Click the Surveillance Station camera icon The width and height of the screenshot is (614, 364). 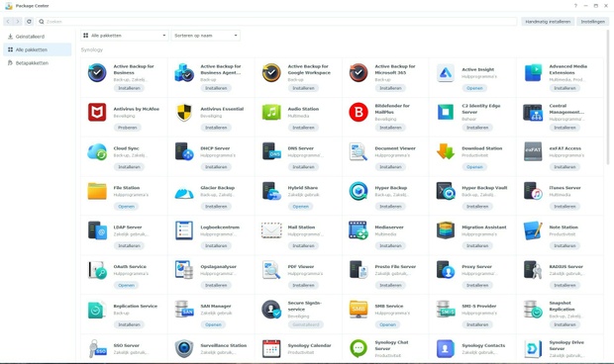184,348
